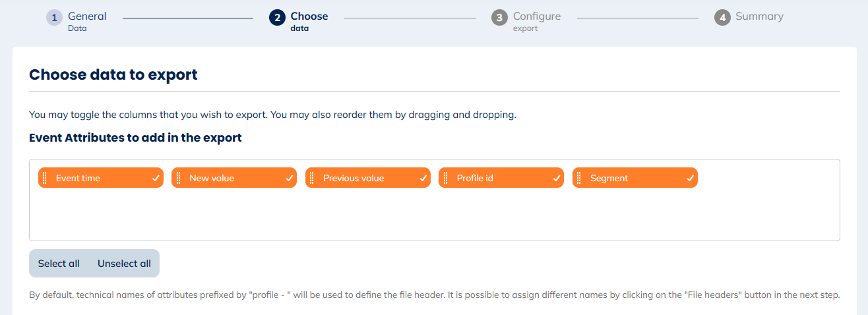Toggle the Segment attribute checkmark
The image size is (868, 315).
(x=690, y=178)
